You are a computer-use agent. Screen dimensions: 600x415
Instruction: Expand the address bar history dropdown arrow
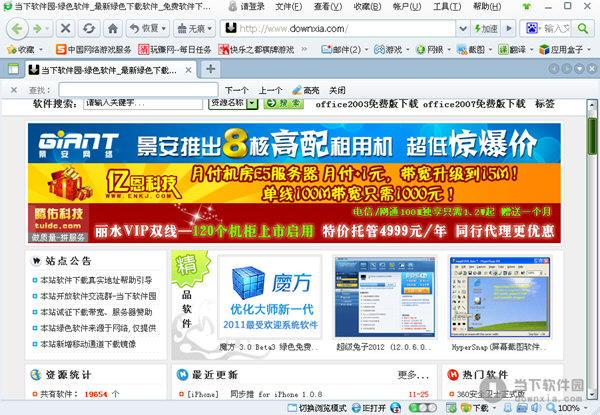coord(463,28)
